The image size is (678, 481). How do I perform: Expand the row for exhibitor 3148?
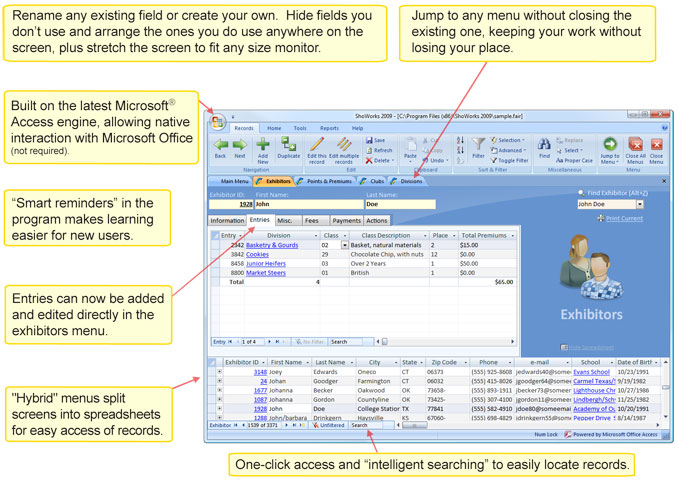[219, 371]
